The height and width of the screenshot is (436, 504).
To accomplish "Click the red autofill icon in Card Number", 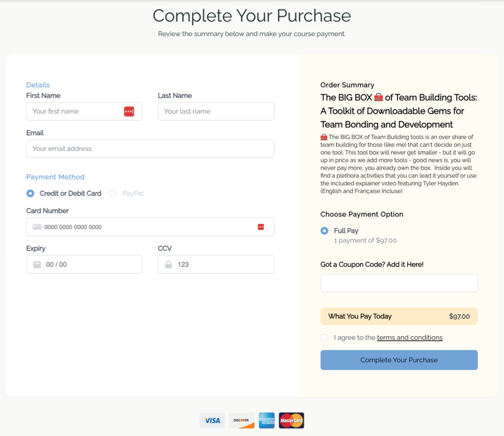I will [x=260, y=227].
